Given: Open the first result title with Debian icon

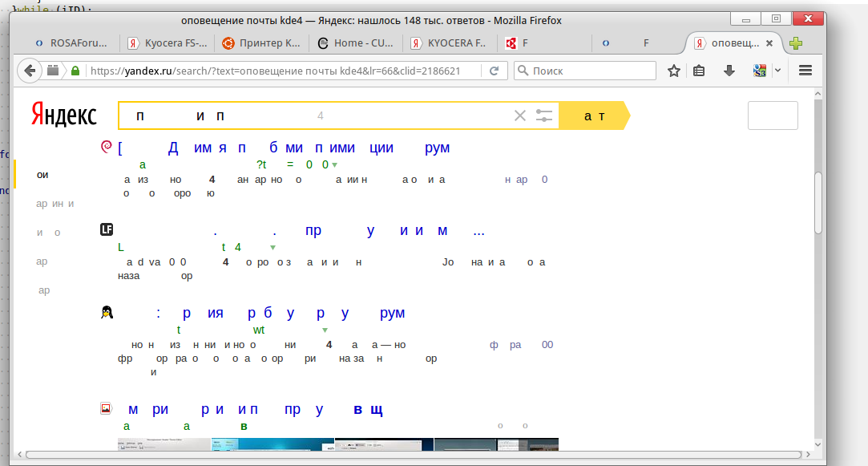Looking at the screenshot, I should tap(284, 148).
